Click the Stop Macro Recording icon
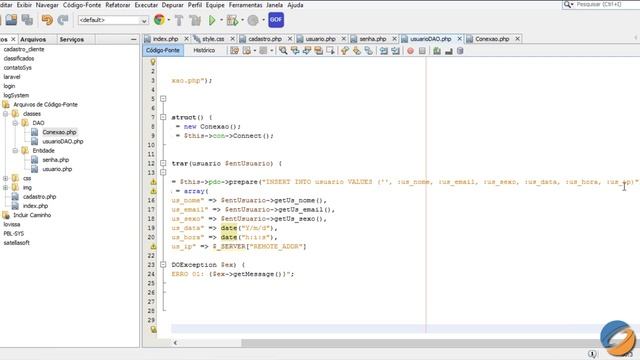The image size is (640, 360). (422, 51)
